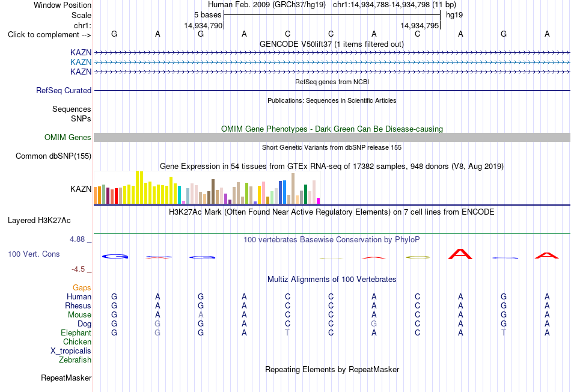Click the OMIM Genes label
The image size is (571, 392).
68,137
